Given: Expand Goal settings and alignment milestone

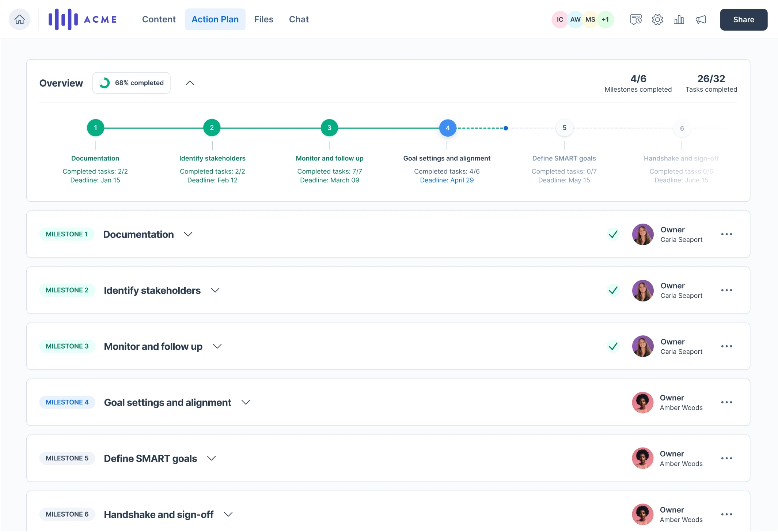Looking at the screenshot, I should [246, 402].
